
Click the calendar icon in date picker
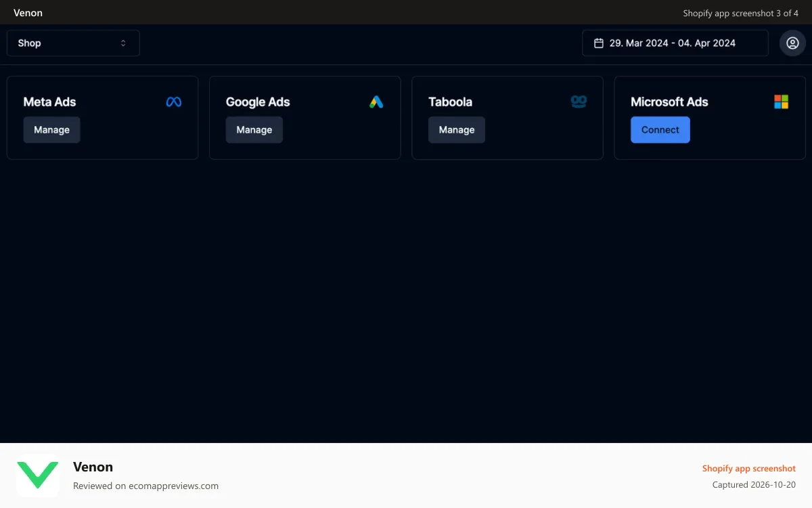(x=598, y=43)
